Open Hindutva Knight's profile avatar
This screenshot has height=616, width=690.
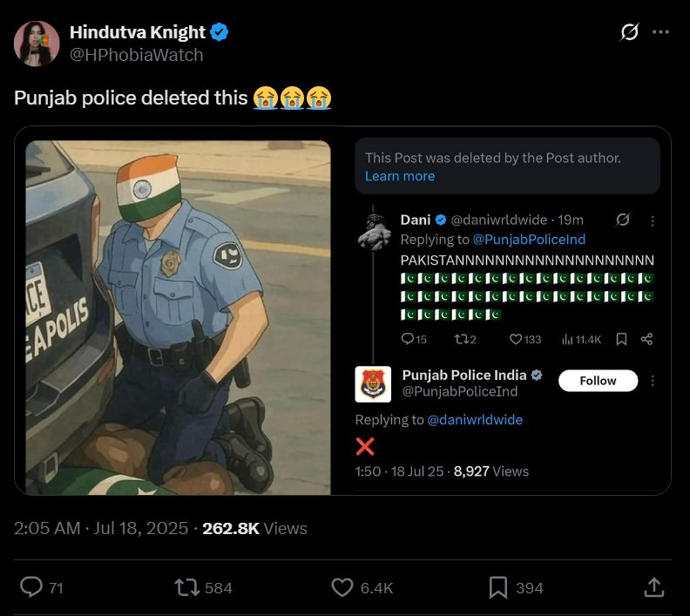coord(37,44)
